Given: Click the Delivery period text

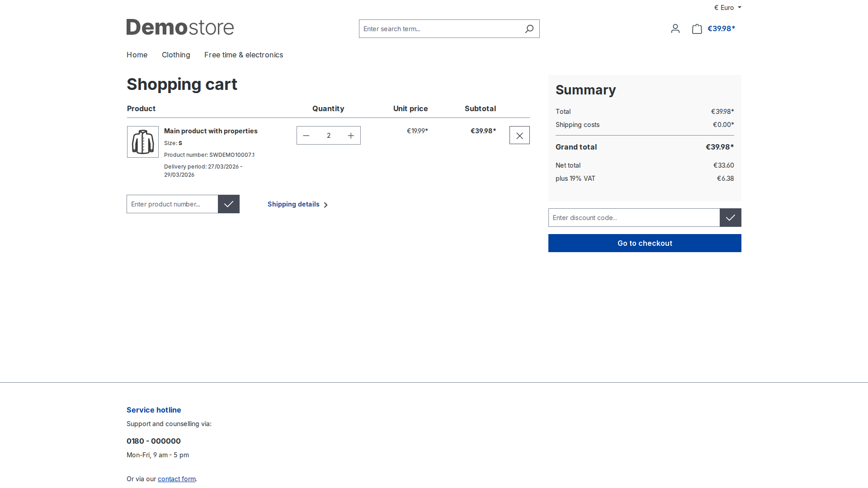Looking at the screenshot, I should click(203, 171).
